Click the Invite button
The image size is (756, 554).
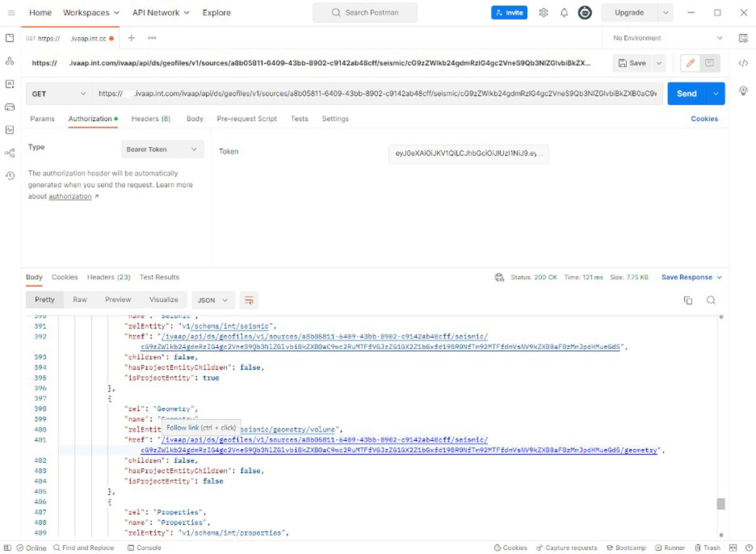[x=509, y=13]
